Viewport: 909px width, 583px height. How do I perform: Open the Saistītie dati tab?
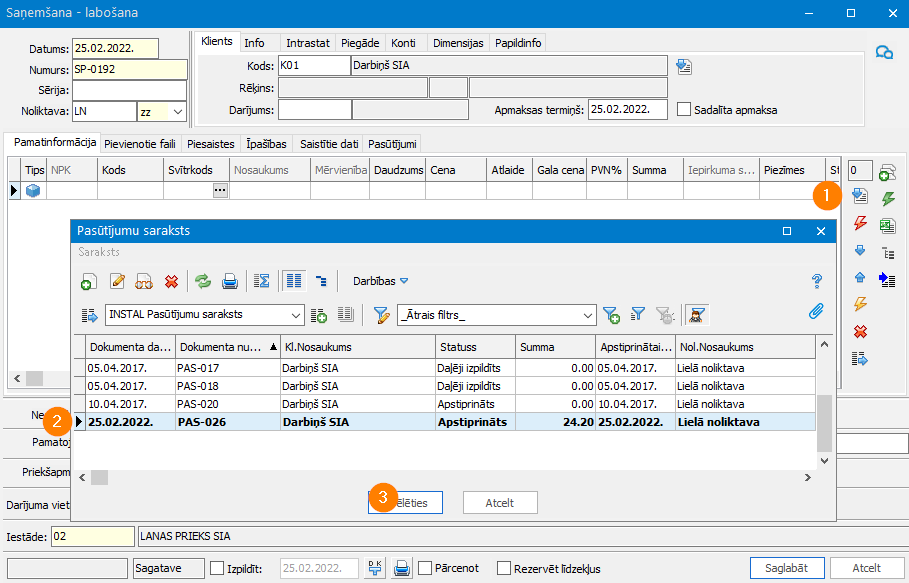click(x=327, y=144)
